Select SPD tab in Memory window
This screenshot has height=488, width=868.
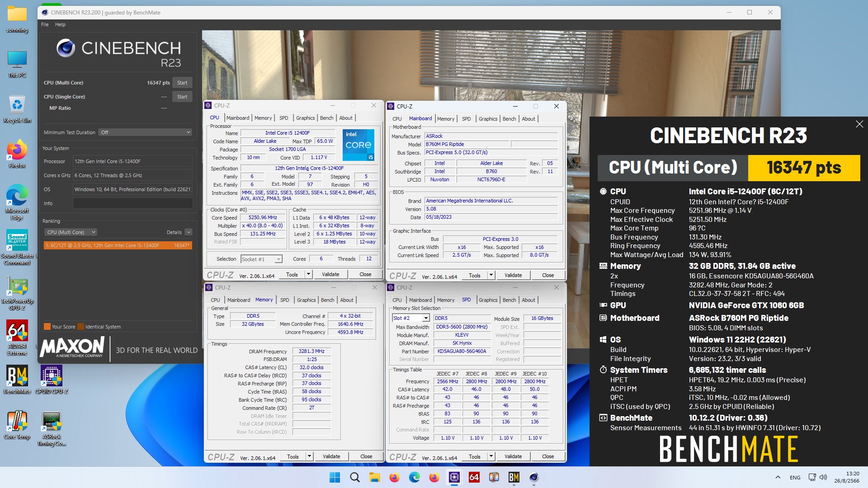284,300
